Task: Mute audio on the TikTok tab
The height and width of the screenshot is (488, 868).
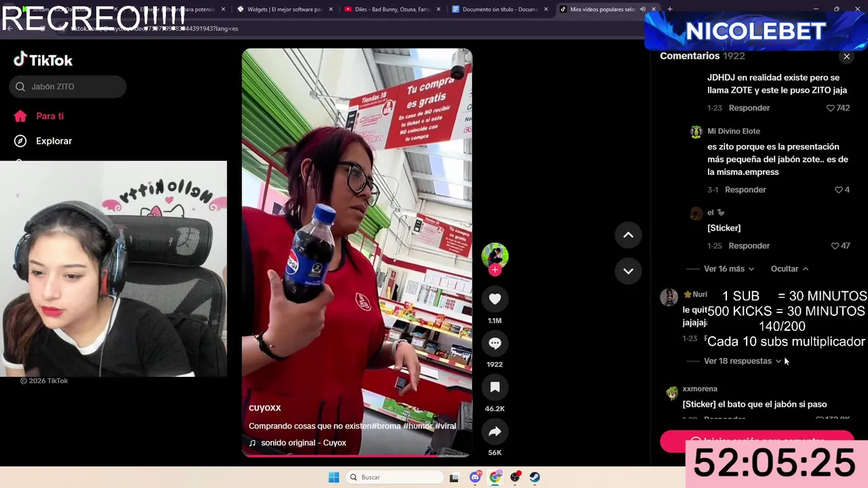Action: pos(642,9)
